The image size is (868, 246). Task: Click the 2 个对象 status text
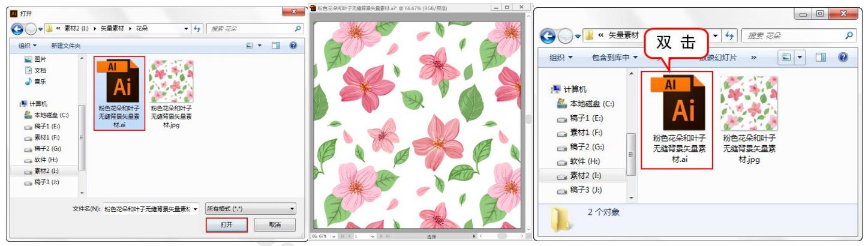603,212
